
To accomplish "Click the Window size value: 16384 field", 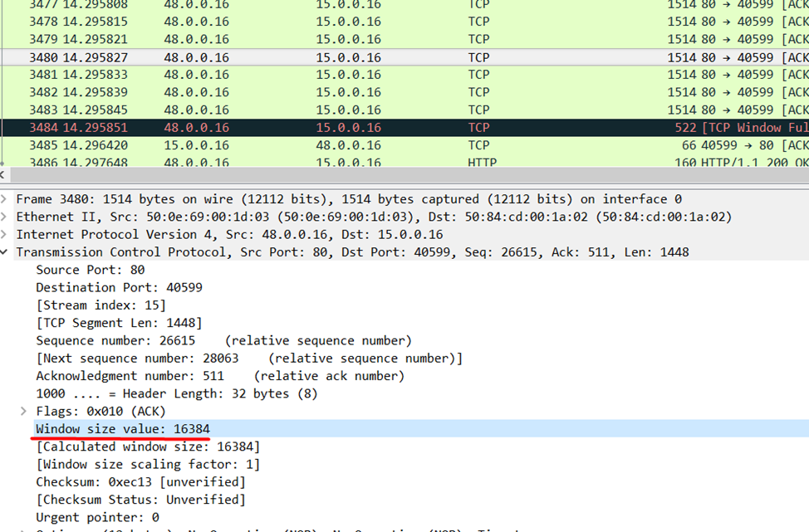I will coord(123,428).
